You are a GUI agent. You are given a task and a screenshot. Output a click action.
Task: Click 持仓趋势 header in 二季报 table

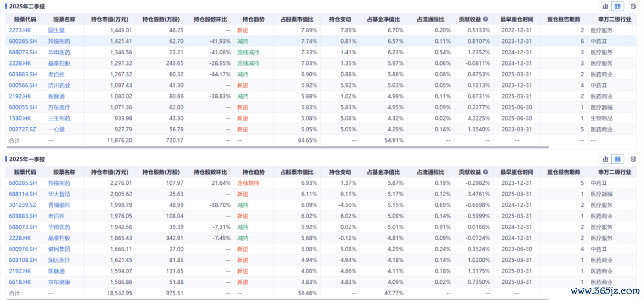click(x=253, y=19)
